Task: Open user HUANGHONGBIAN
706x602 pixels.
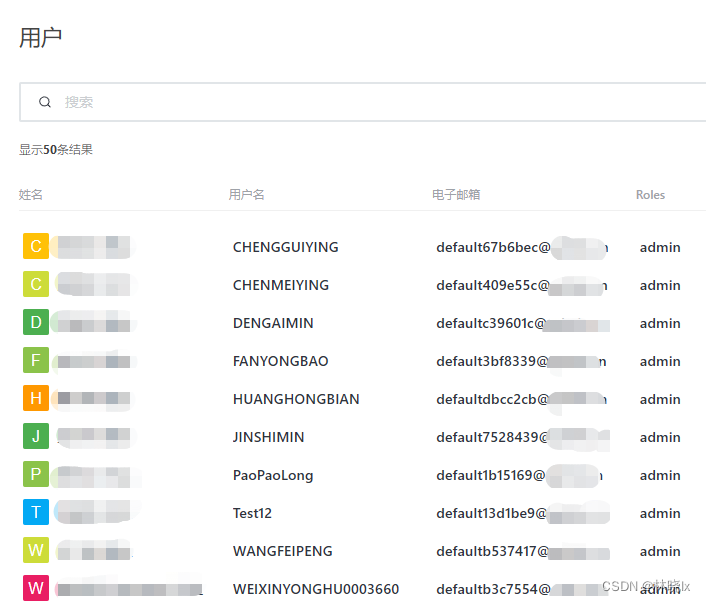Action: 296,399
